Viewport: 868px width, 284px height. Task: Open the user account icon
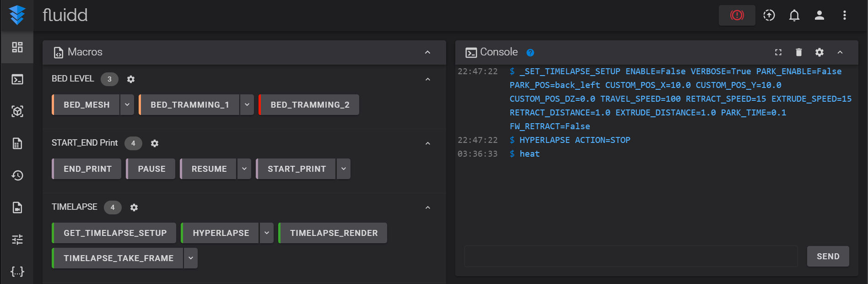tap(819, 15)
